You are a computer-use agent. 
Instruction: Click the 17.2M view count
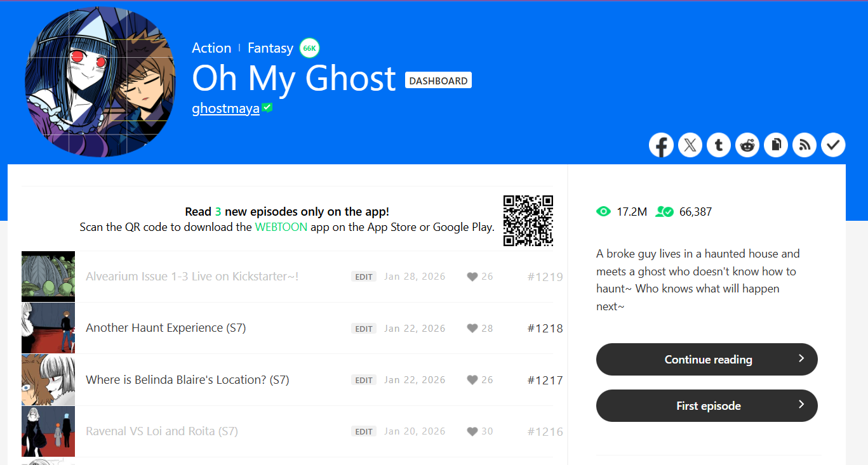pyautogui.click(x=632, y=212)
